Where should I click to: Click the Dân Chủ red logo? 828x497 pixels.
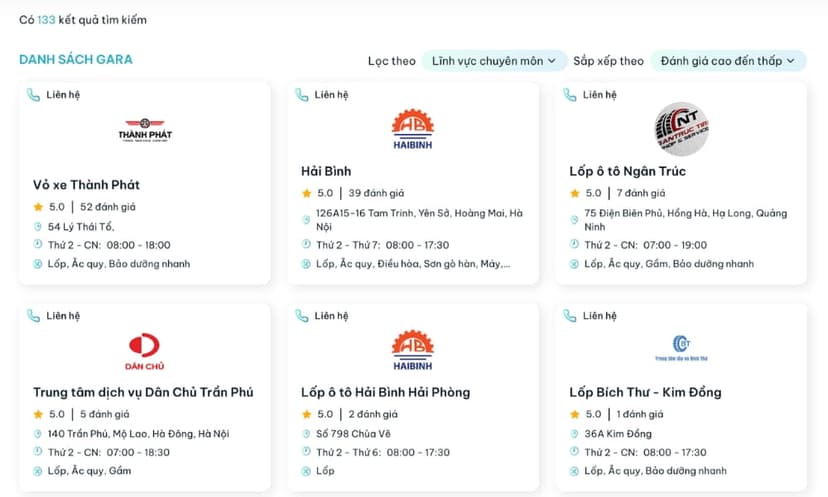[x=144, y=351]
